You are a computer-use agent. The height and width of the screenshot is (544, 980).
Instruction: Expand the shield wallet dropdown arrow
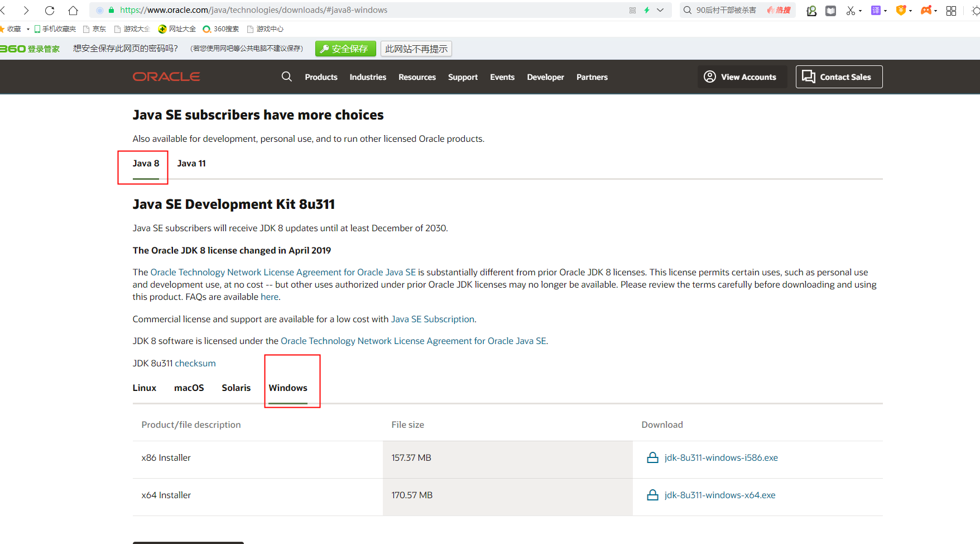(x=910, y=11)
